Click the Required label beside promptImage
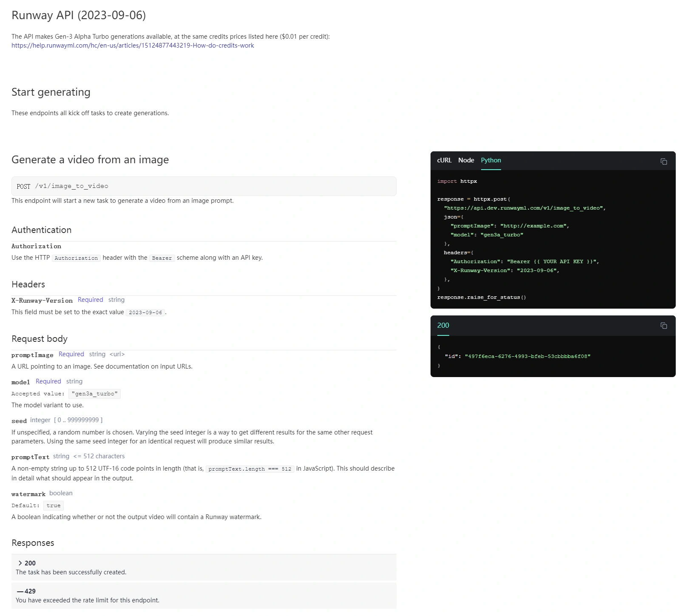680x616 pixels. (x=71, y=354)
